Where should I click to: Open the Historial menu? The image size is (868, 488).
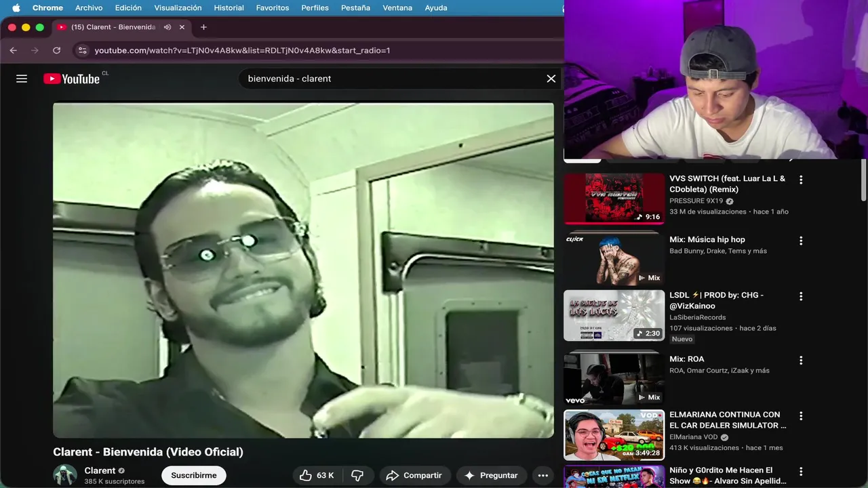coord(229,7)
